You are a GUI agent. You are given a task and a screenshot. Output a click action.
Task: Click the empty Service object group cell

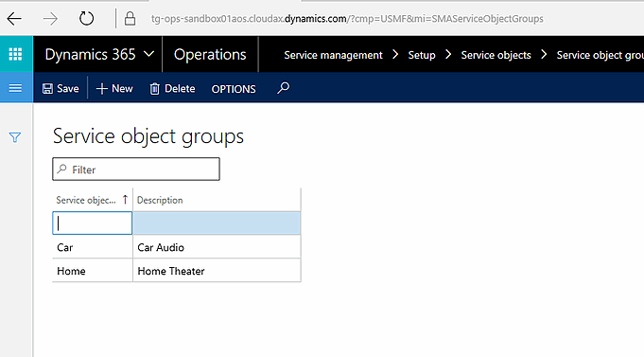pos(93,223)
